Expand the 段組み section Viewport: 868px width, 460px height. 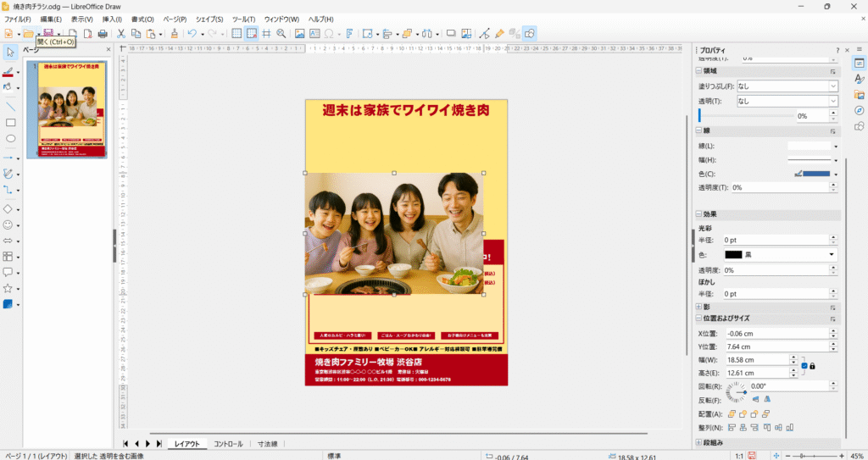(x=698, y=443)
